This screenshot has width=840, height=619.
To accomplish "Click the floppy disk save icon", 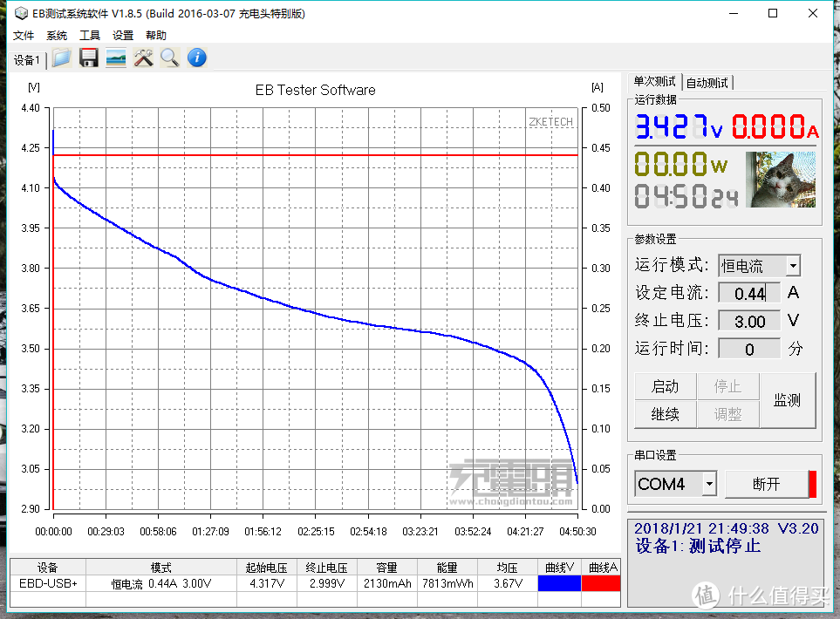I will click(x=88, y=58).
